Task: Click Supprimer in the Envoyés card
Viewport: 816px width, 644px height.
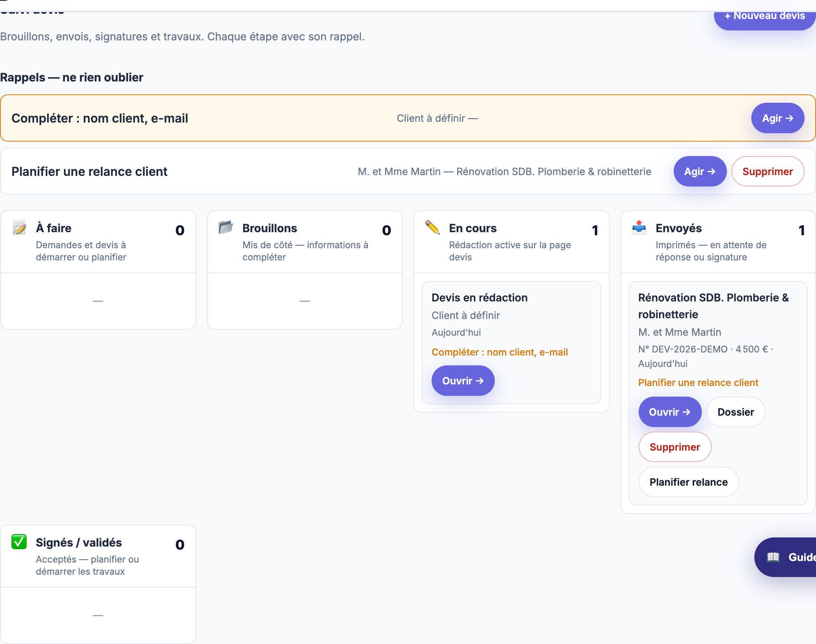Action: pos(675,447)
